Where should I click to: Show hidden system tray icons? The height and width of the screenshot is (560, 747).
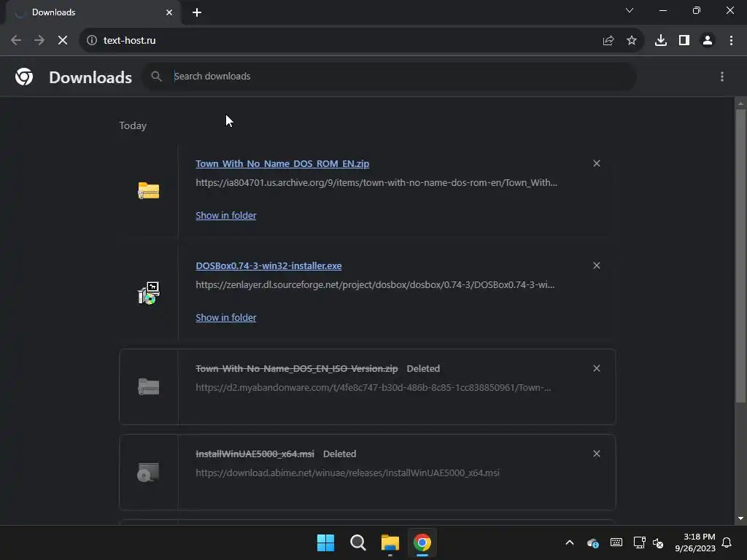coord(569,542)
